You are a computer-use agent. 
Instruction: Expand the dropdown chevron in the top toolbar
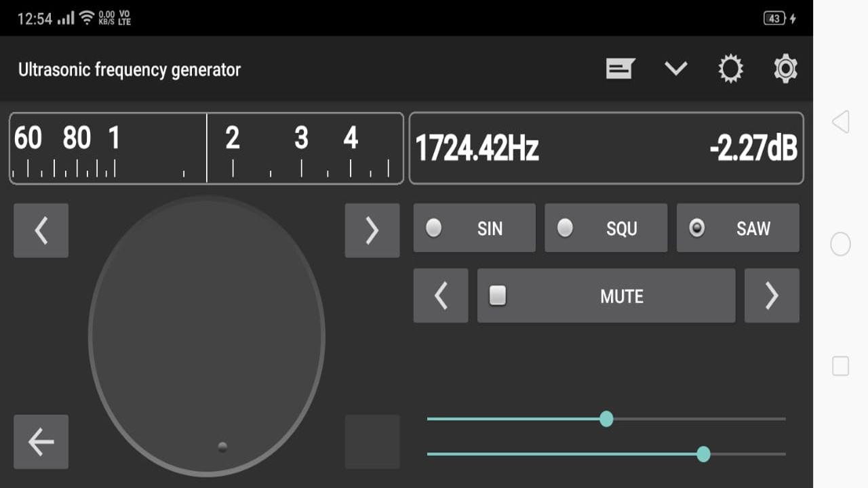pos(675,68)
